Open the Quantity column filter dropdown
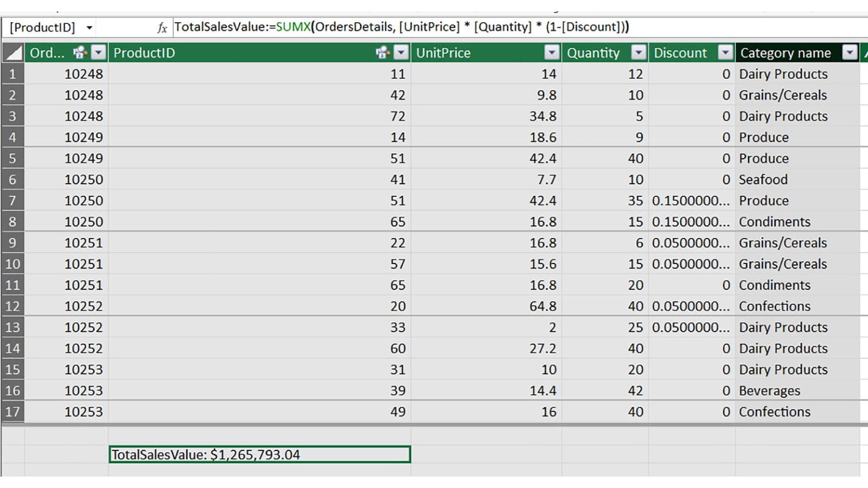This screenshot has height=488, width=868. click(639, 53)
